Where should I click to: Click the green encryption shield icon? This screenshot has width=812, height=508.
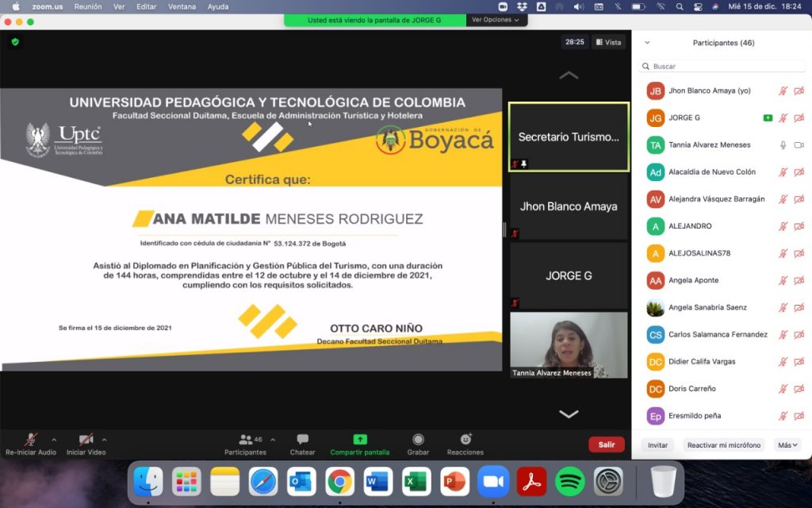14,42
